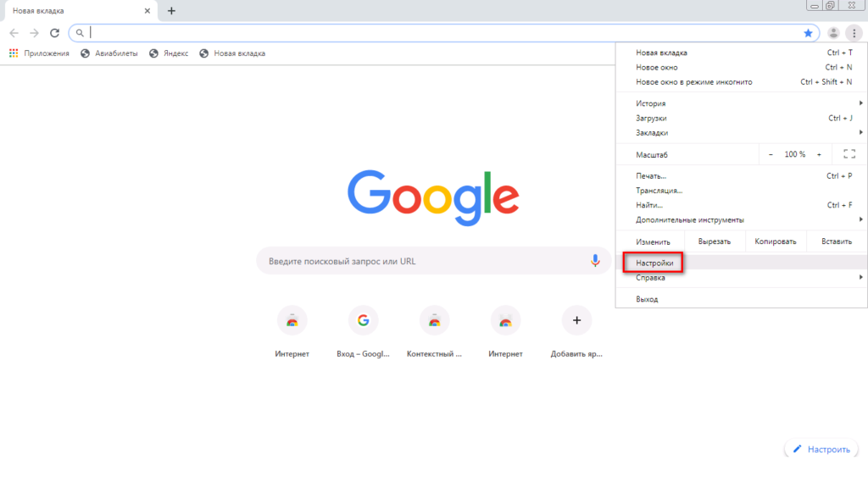Reload the current page
This screenshot has height=488, width=868.
[54, 33]
